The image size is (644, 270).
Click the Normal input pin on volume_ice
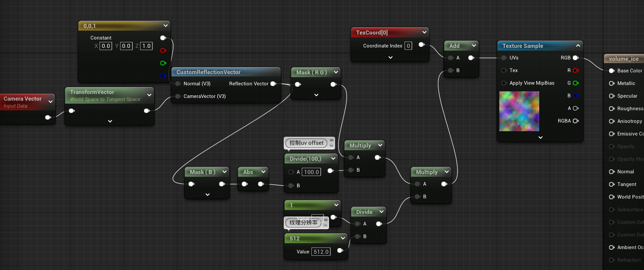pos(612,172)
